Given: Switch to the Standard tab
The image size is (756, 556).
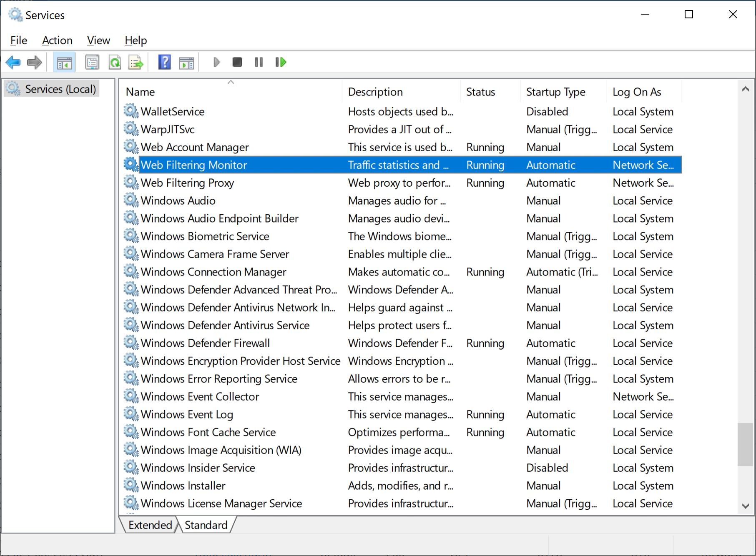Looking at the screenshot, I should click(x=206, y=525).
